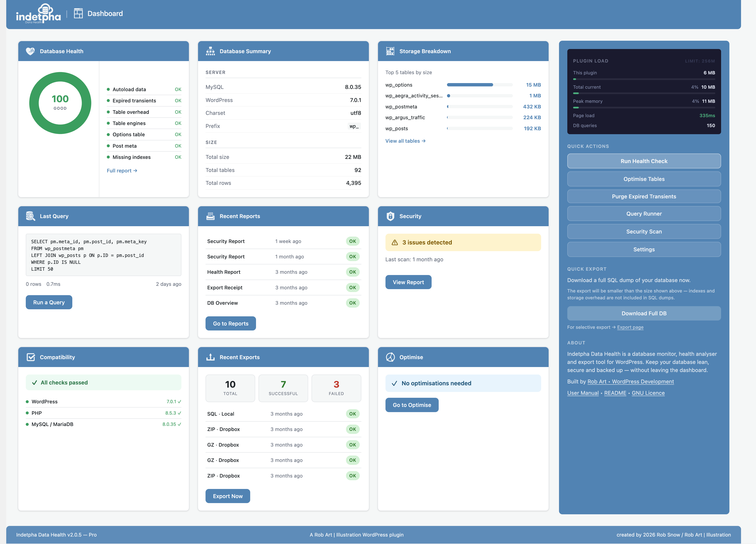Click the Expired transients health item
Image resolution: width=756 pixels, height=544 pixels.
tap(144, 101)
